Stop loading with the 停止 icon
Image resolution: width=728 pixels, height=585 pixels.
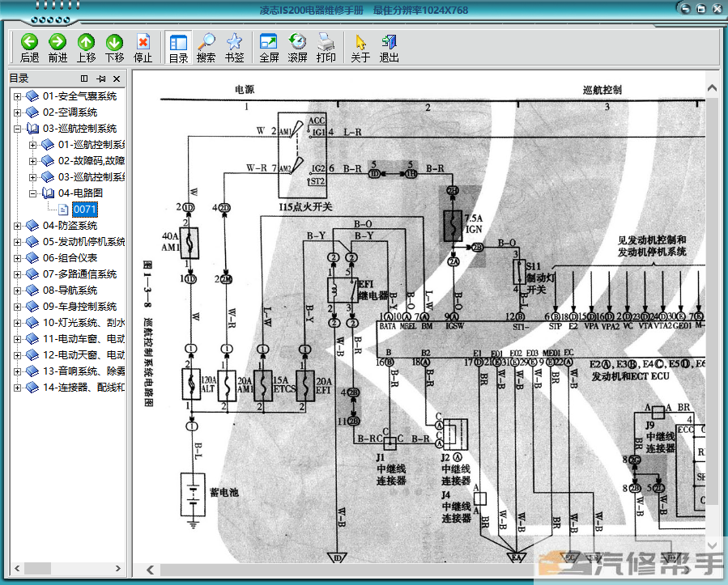(143, 47)
